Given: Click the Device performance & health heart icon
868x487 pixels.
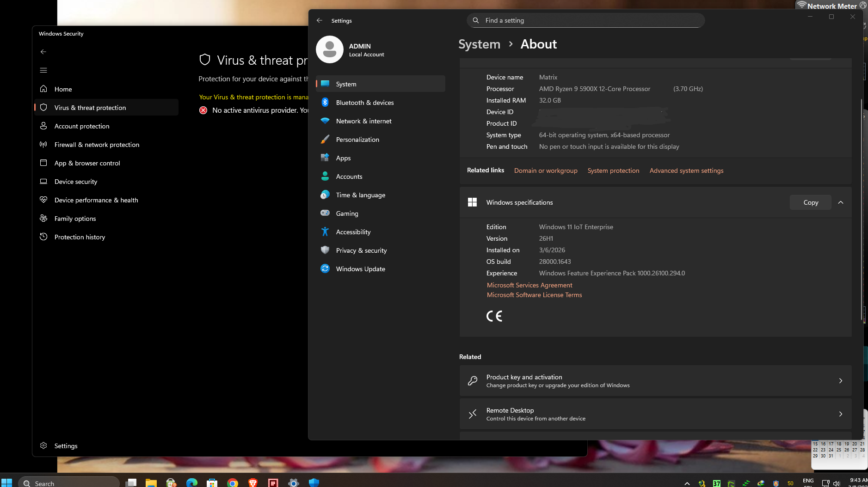Looking at the screenshot, I should 43,200.
